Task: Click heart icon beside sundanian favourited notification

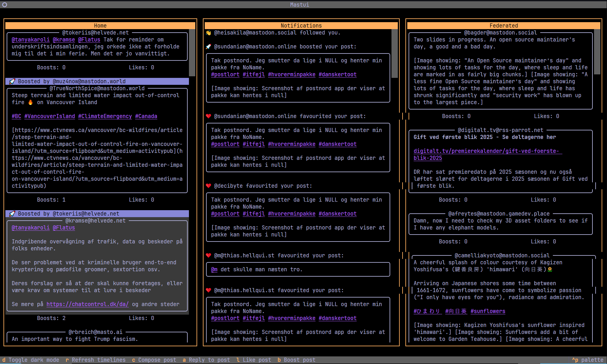Action: click(x=208, y=116)
